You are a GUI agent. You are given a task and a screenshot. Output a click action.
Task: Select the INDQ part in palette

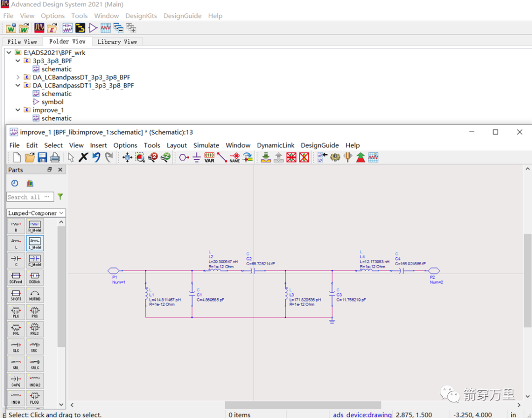click(16, 398)
